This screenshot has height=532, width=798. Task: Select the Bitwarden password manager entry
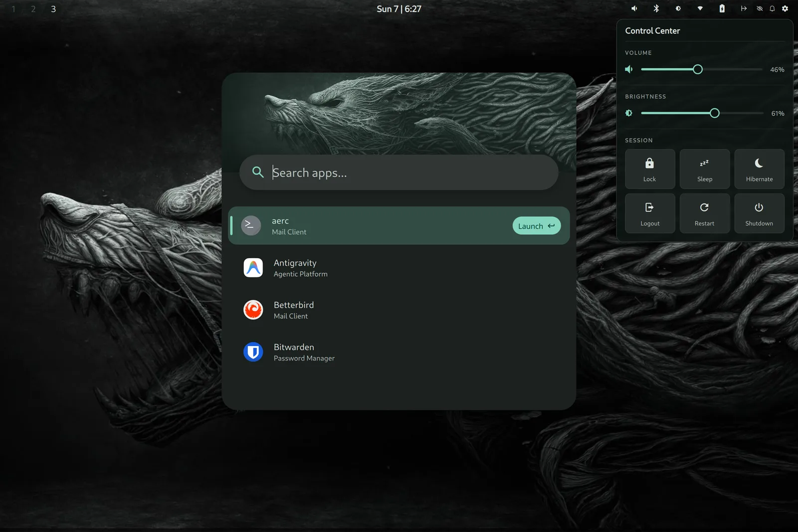tap(399, 352)
